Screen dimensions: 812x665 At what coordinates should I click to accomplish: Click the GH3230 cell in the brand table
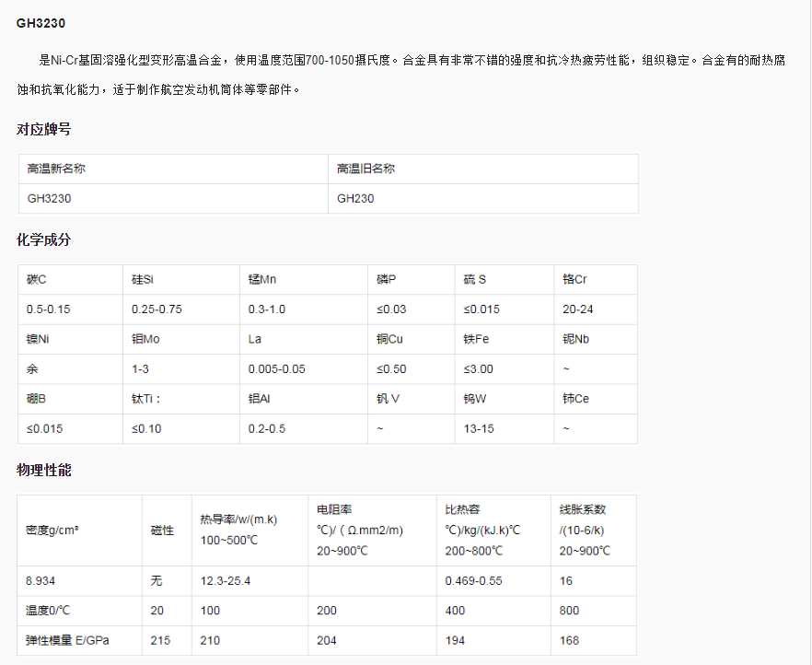coord(46,198)
